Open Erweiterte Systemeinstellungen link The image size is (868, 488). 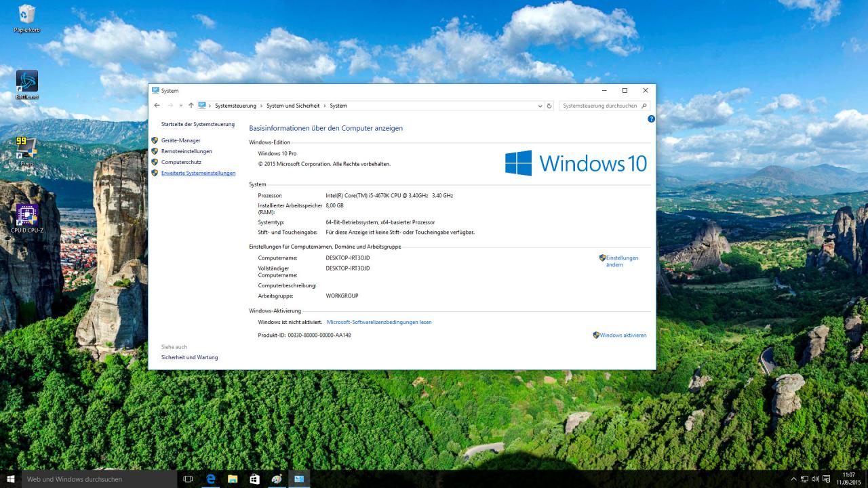click(199, 173)
